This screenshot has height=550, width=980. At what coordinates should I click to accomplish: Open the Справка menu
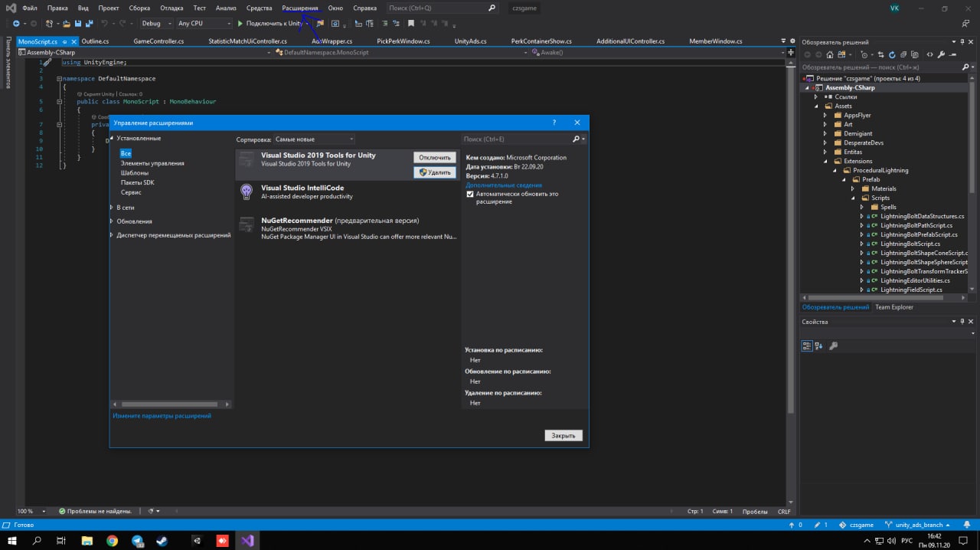364,8
